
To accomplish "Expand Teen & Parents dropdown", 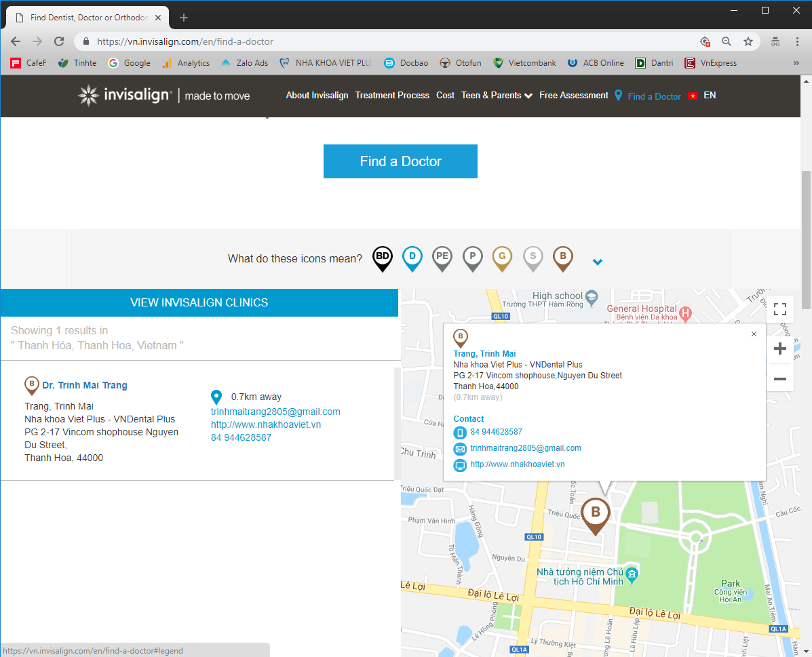I will click(x=497, y=96).
